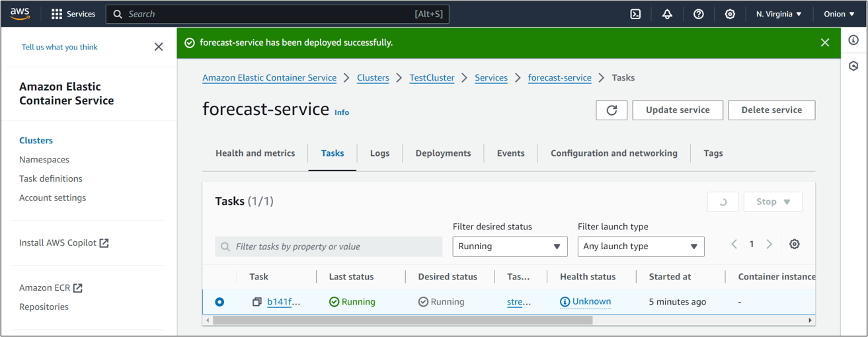Go to the previous page of tasks

[734, 244]
